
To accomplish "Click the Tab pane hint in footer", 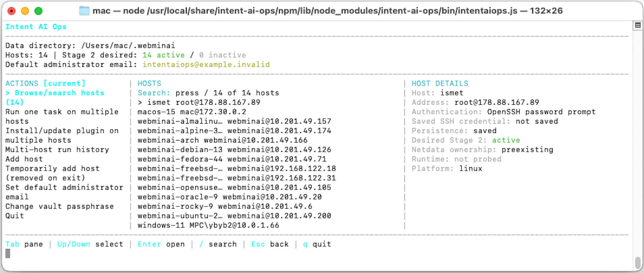I will (x=24, y=244).
